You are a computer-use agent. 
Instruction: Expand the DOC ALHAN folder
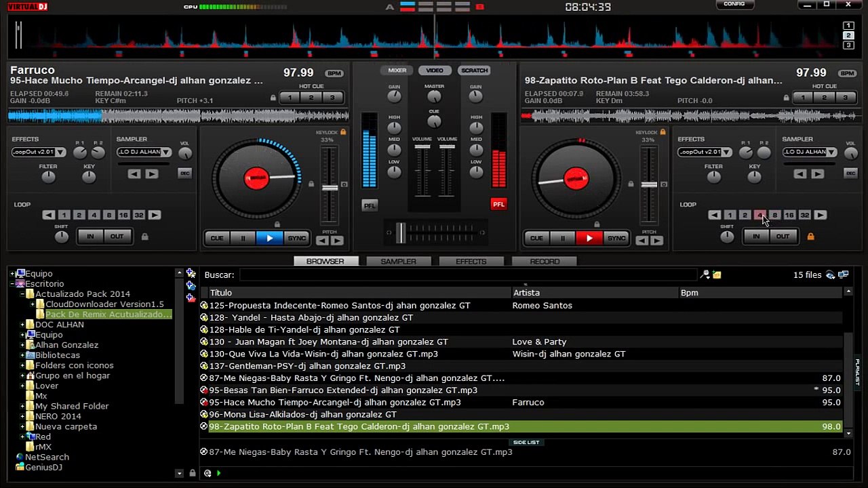coord(23,325)
